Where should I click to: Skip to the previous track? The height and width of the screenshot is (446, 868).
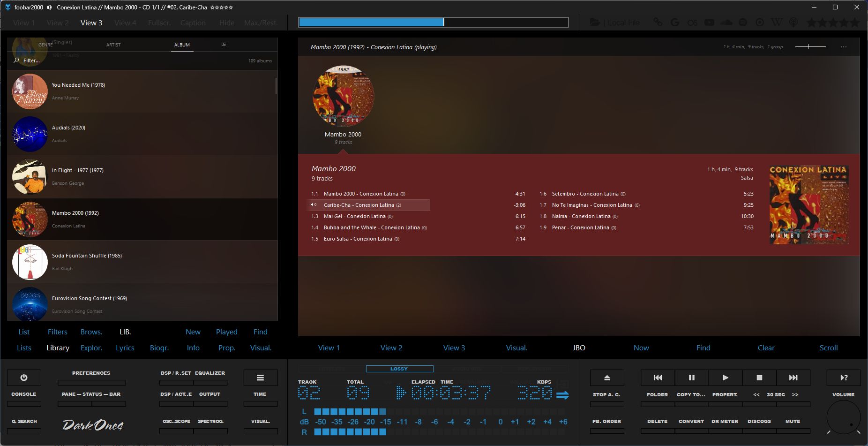pos(658,378)
